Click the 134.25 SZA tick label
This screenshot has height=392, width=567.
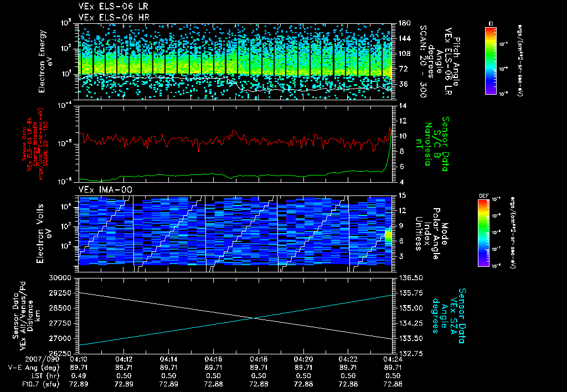(410, 323)
